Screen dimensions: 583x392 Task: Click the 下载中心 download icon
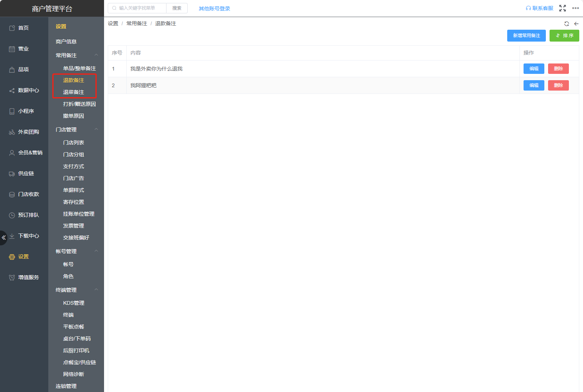12,236
